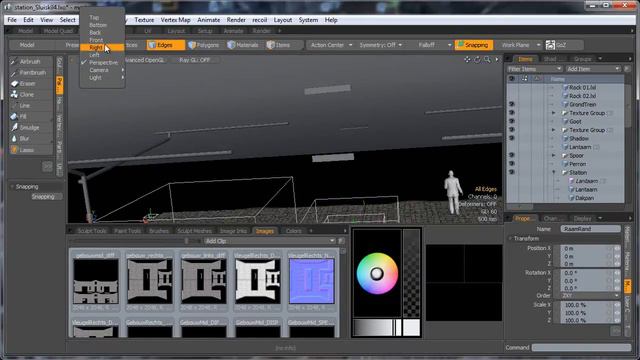Viewport: 640px width, 360px height.
Task: Select the Paintbrush tool
Action: click(x=31, y=73)
